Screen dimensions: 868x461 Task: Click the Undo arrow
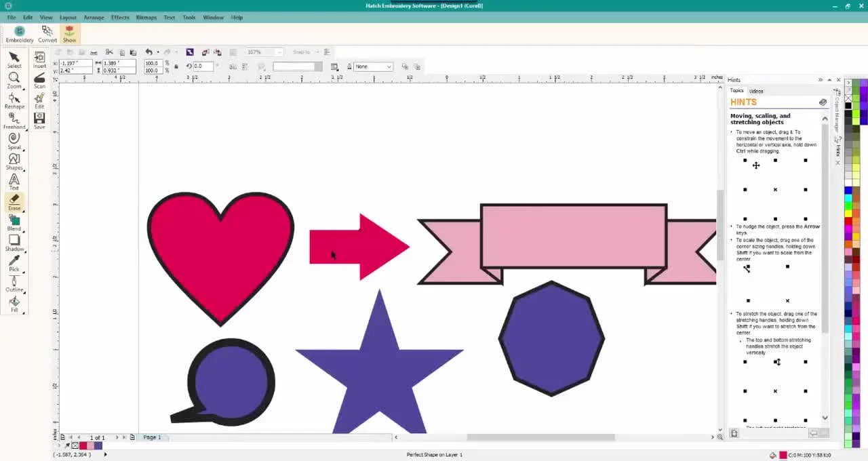click(x=149, y=52)
